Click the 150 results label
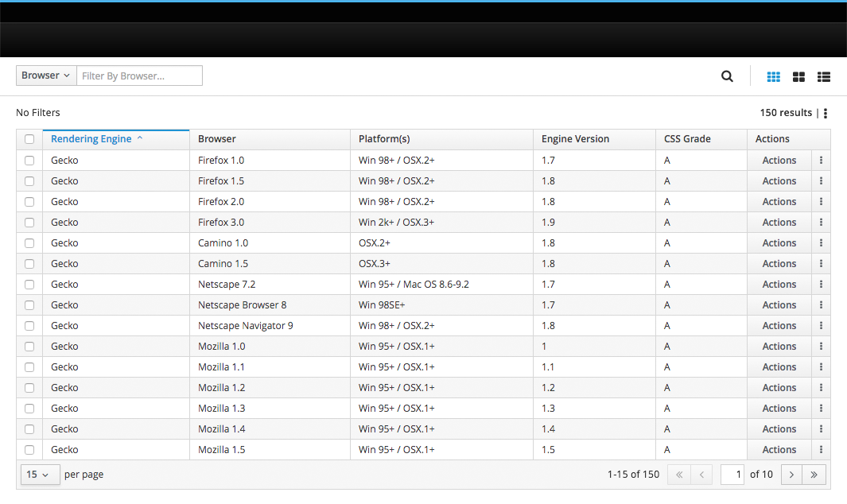The image size is (847, 504). 786,112
